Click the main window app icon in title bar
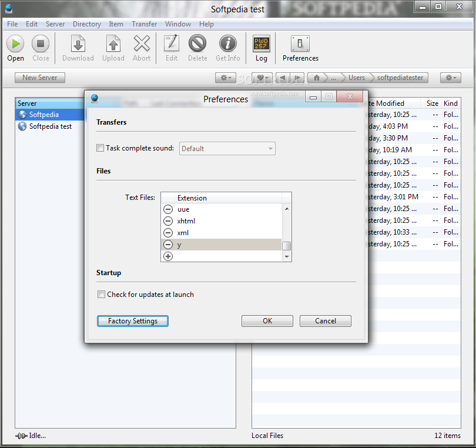This screenshot has height=448, width=476. [x=8, y=8]
